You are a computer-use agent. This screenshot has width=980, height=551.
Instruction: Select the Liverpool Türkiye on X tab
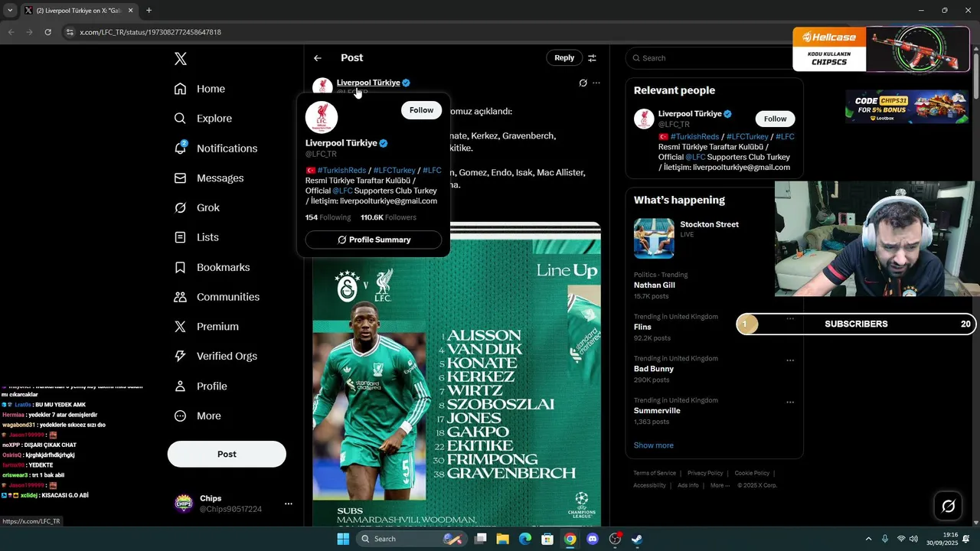[79, 11]
